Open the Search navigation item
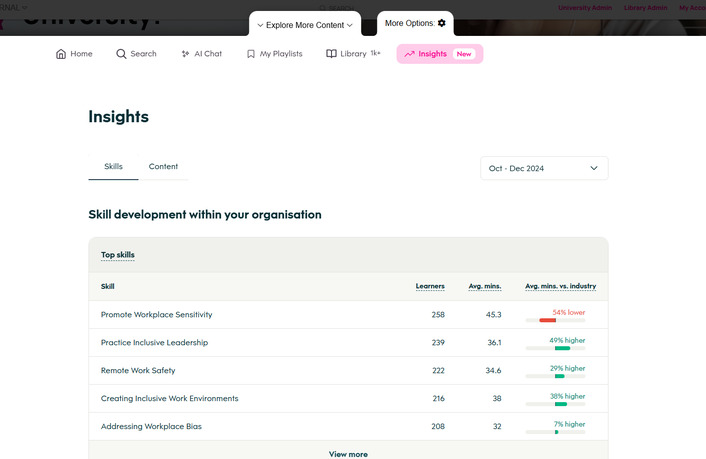 pyautogui.click(x=136, y=54)
